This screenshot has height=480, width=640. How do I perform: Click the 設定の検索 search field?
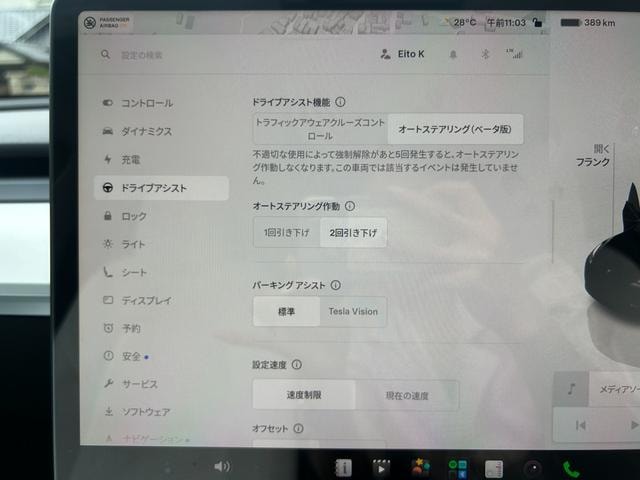tap(142, 55)
